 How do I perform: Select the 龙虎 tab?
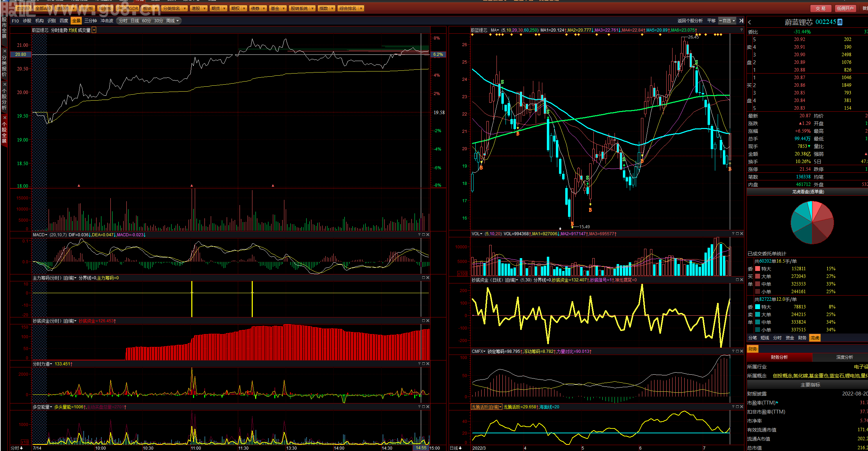(x=815, y=338)
